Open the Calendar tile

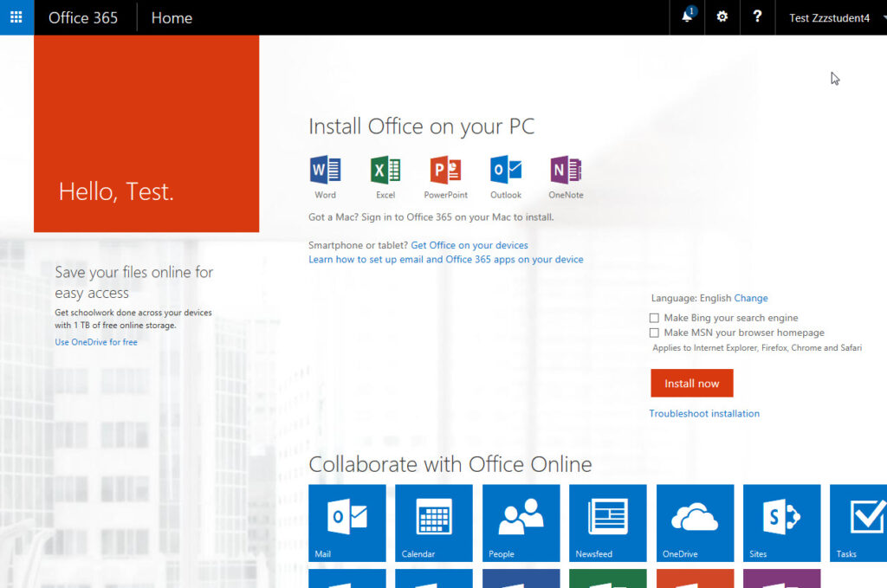(x=433, y=522)
